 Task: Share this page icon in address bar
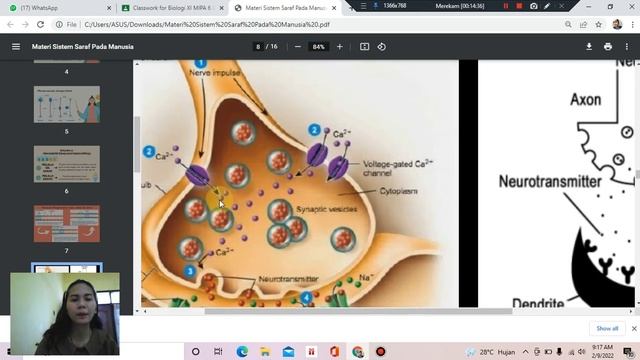pyautogui.click(x=583, y=24)
